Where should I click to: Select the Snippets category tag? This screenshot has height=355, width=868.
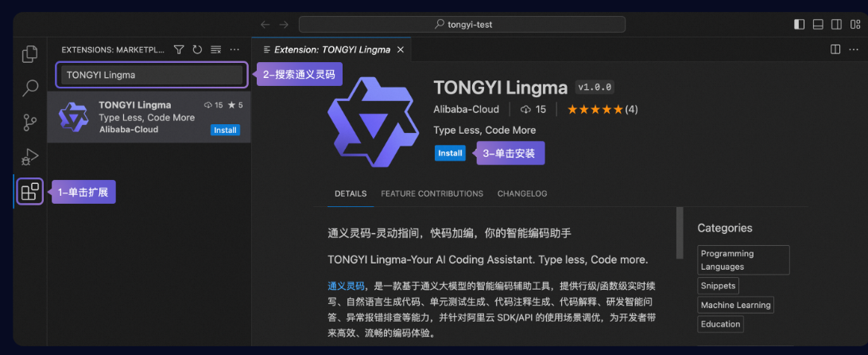click(718, 286)
